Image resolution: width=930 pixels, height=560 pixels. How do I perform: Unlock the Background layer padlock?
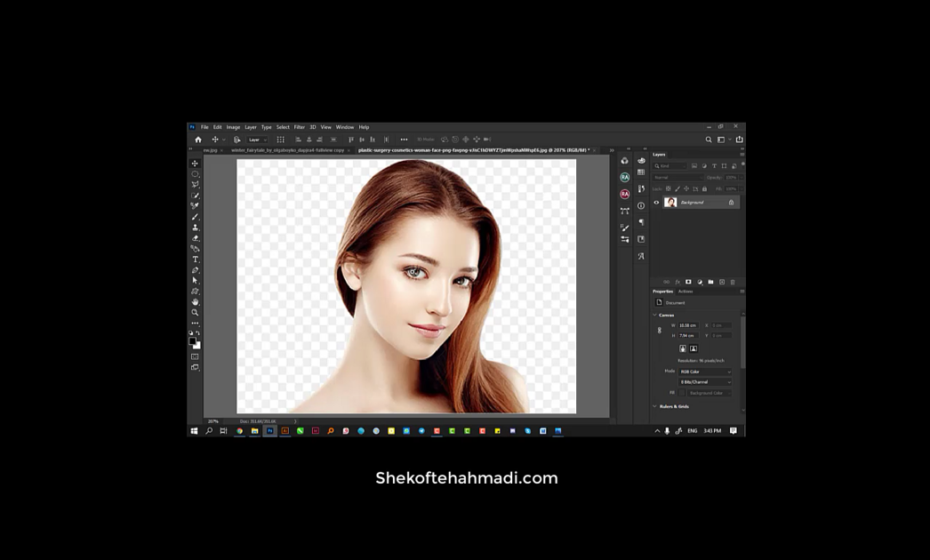point(731,203)
